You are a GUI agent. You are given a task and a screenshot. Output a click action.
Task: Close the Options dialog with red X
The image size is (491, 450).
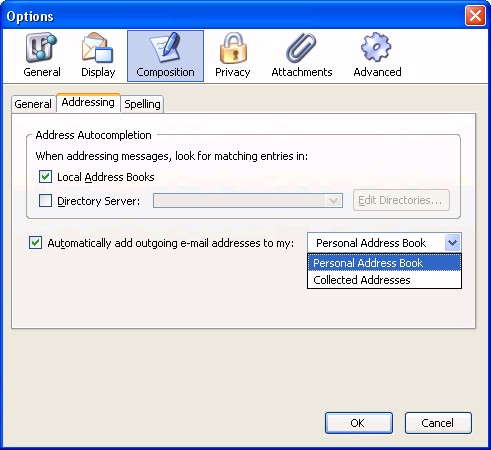point(475,16)
